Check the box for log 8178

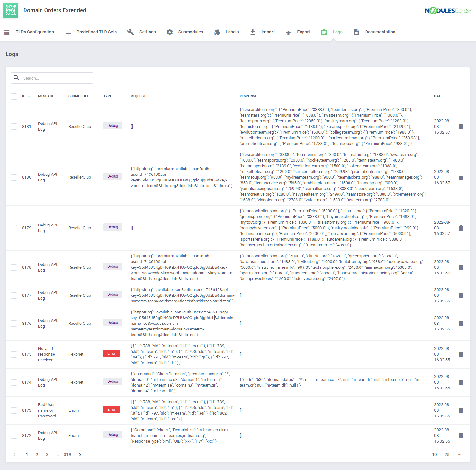tap(14, 267)
